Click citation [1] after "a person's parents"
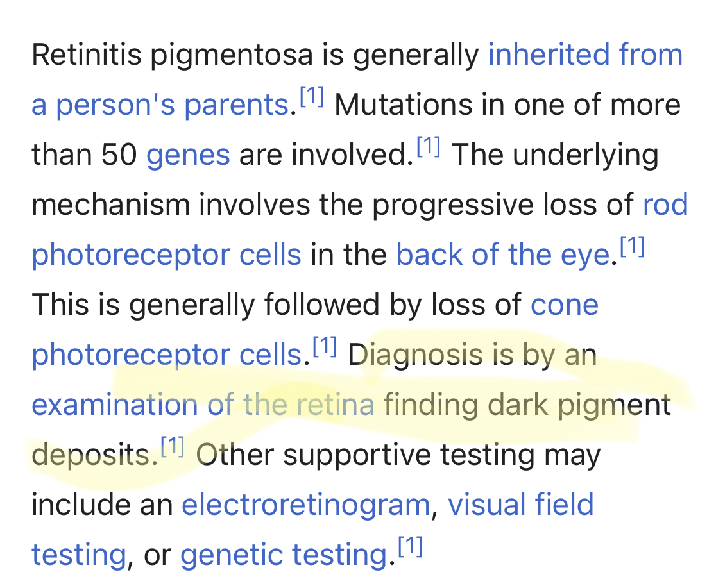The height and width of the screenshot is (588, 716). (312, 96)
